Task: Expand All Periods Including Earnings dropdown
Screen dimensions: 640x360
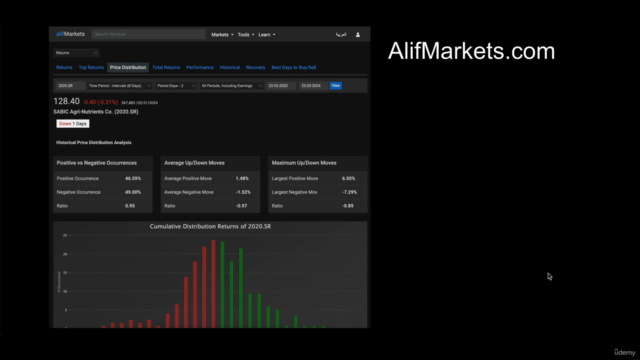Action: click(231, 86)
